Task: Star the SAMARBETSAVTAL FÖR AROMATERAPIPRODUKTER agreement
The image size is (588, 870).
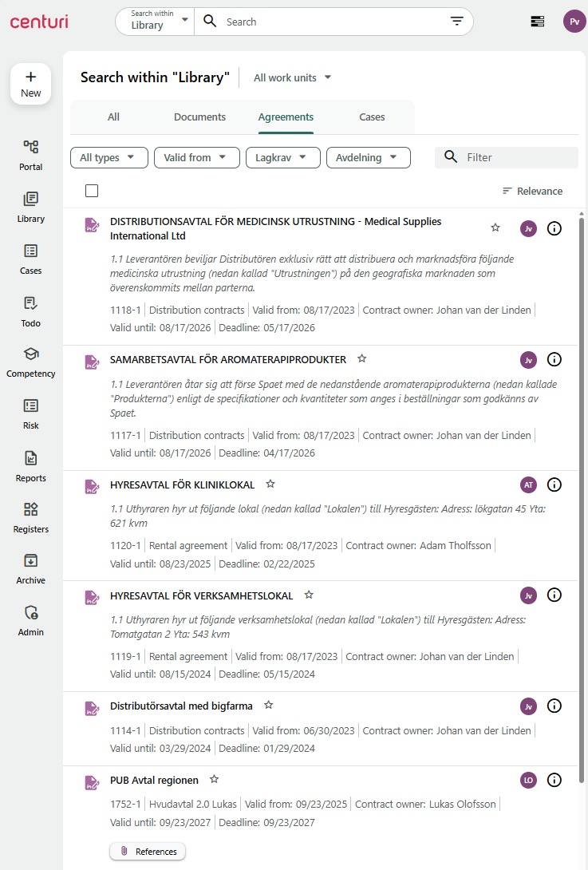Action: pos(361,358)
